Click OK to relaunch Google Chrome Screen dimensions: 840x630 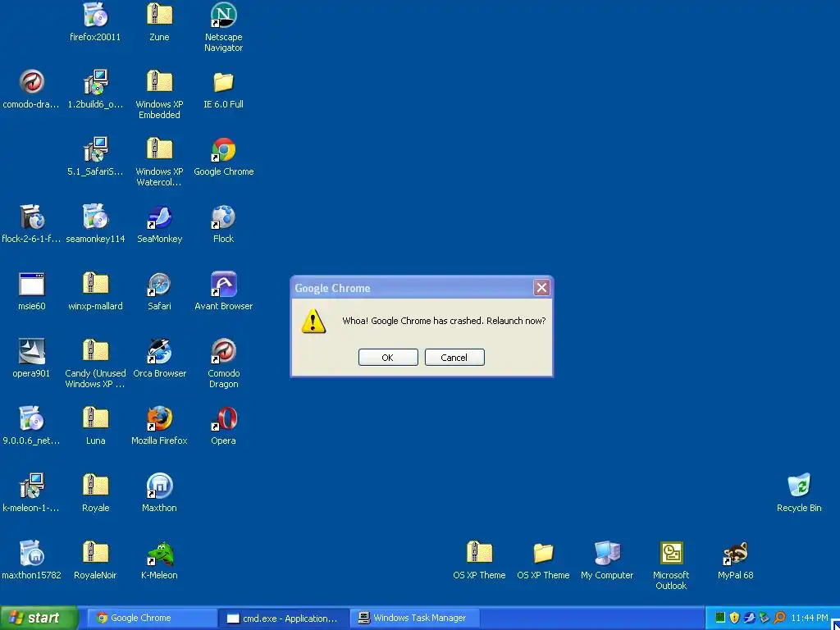click(x=388, y=358)
